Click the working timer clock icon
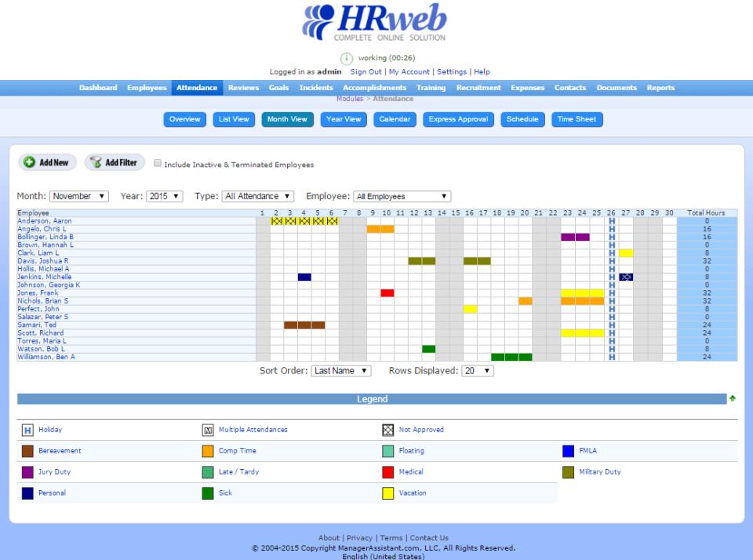 coord(346,58)
